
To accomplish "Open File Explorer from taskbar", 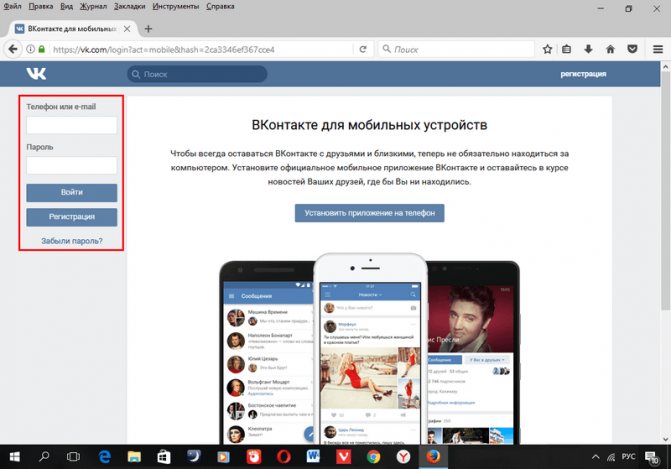I will click(x=134, y=457).
